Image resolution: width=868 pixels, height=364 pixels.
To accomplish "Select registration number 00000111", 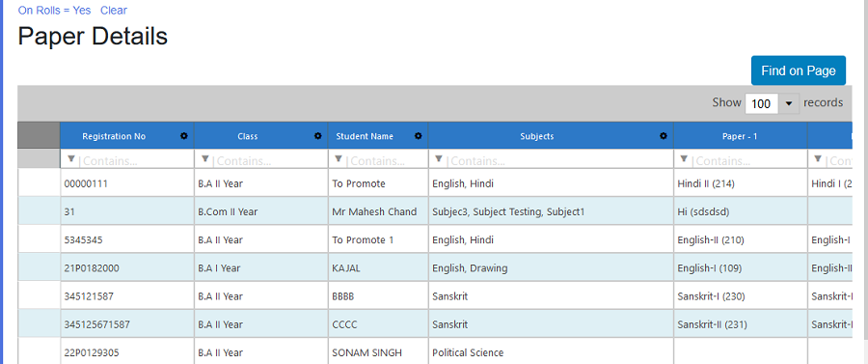I will pyautogui.click(x=127, y=183).
